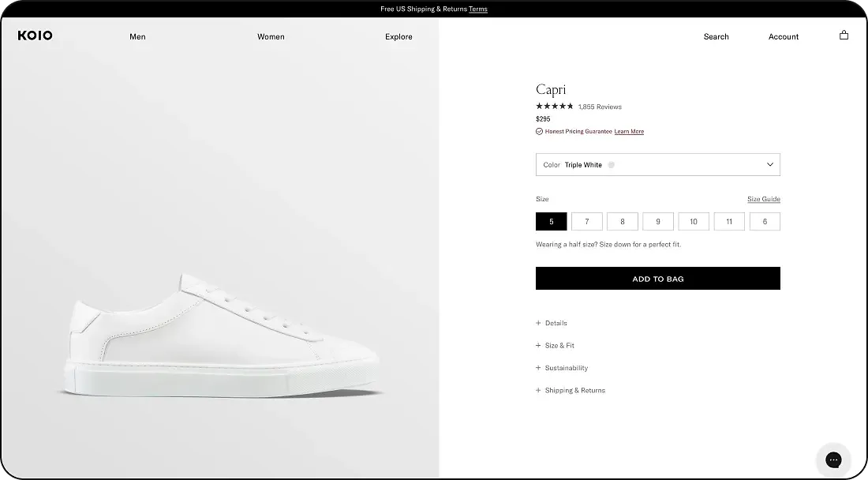
Task: Click the Capri sneaker product image
Action: (222, 336)
